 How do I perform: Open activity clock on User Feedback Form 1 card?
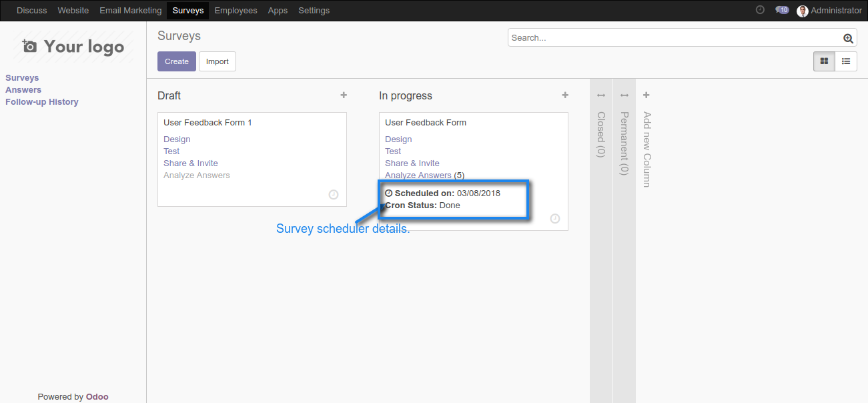(334, 195)
